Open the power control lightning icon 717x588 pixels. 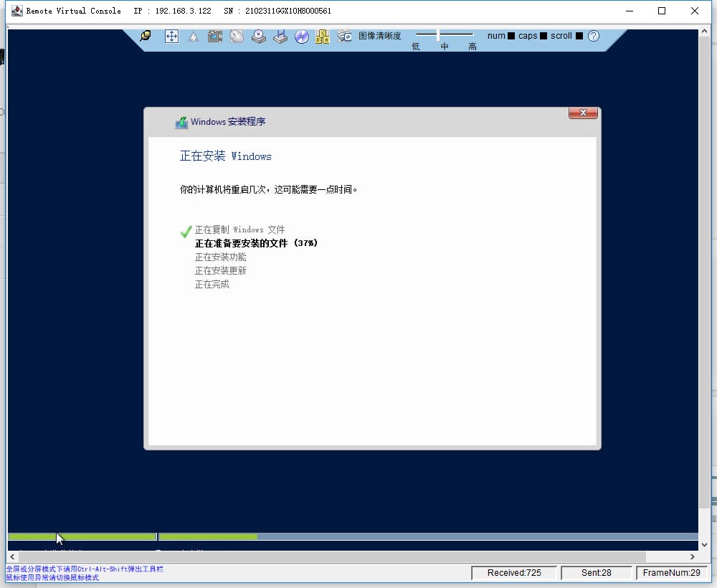[x=193, y=37]
